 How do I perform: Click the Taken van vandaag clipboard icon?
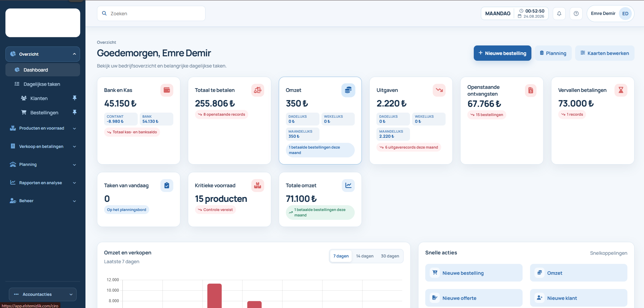(167, 186)
